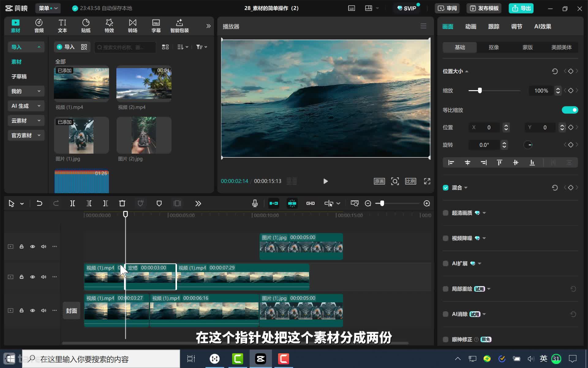Image resolution: width=588 pixels, height=368 pixels.
Task: Click the 导出 export button
Action: pyautogui.click(x=521, y=8)
